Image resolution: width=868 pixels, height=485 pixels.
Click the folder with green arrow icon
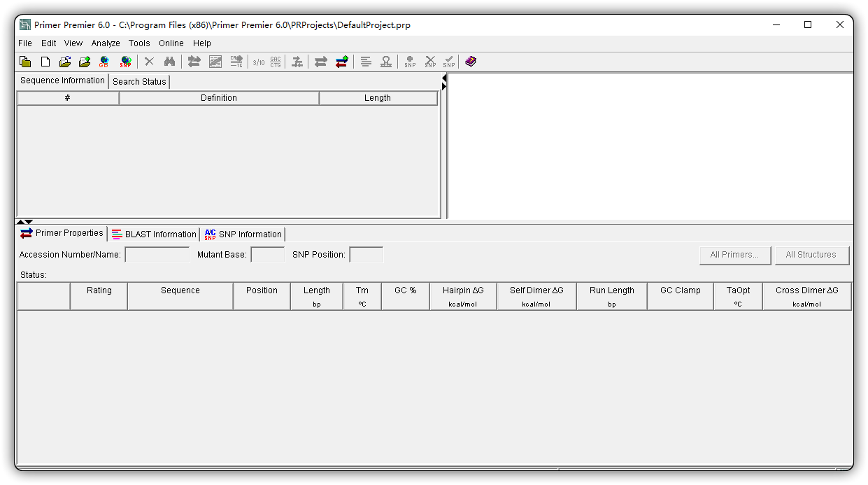[85, 62]
